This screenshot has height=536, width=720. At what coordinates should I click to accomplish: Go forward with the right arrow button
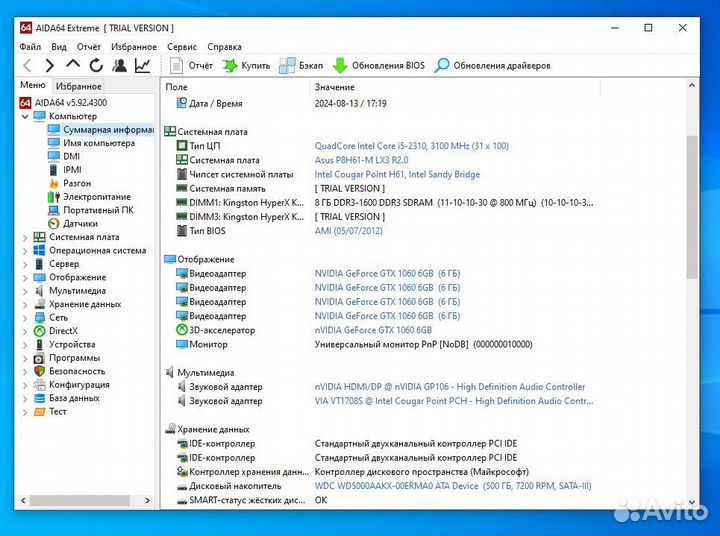(x=50, y=66)
